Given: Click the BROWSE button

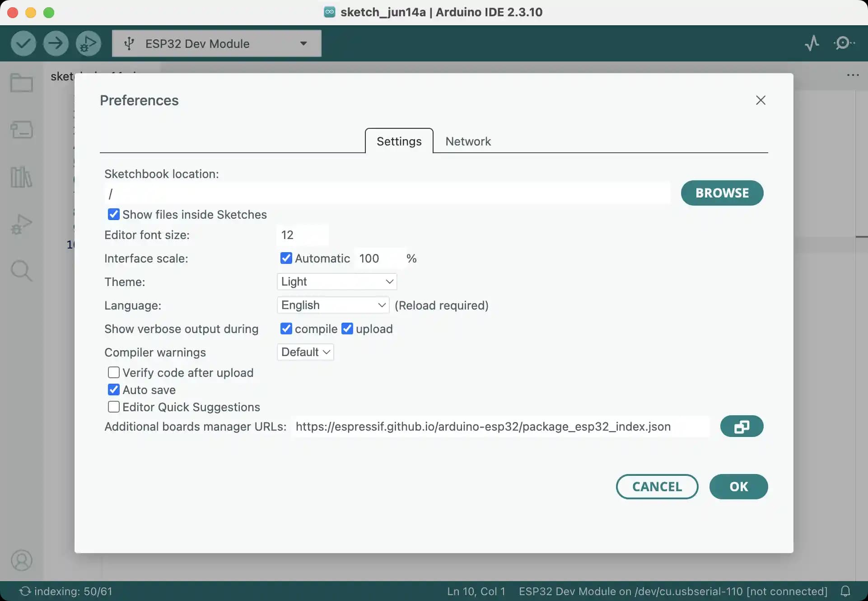Looking at the screenshot, I should click(x=722, y=193).
